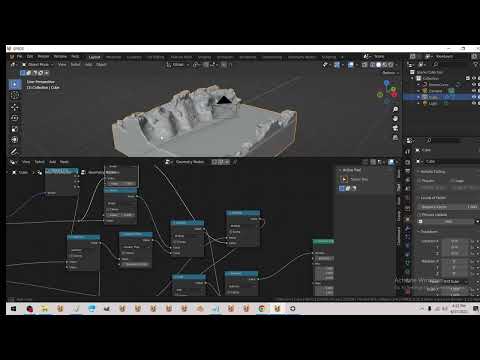Toggle proportional editing in viewport header
Image resolution: width=480 pixels, height=360 pixels.
pos(224,65)
